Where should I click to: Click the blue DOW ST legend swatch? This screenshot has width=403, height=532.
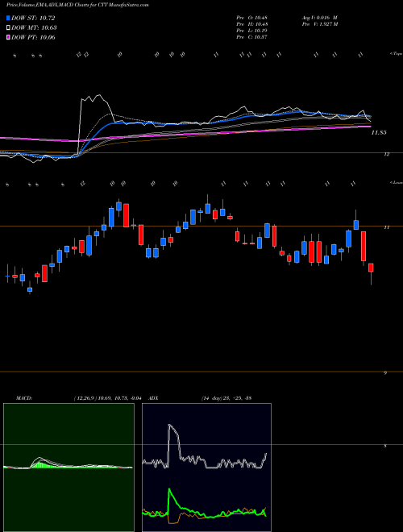click(x=8, y=18)
